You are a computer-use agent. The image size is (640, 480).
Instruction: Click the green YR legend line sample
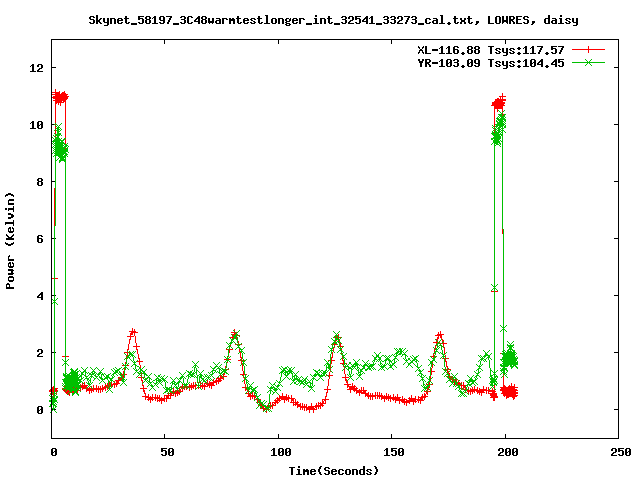coord(588,62)
